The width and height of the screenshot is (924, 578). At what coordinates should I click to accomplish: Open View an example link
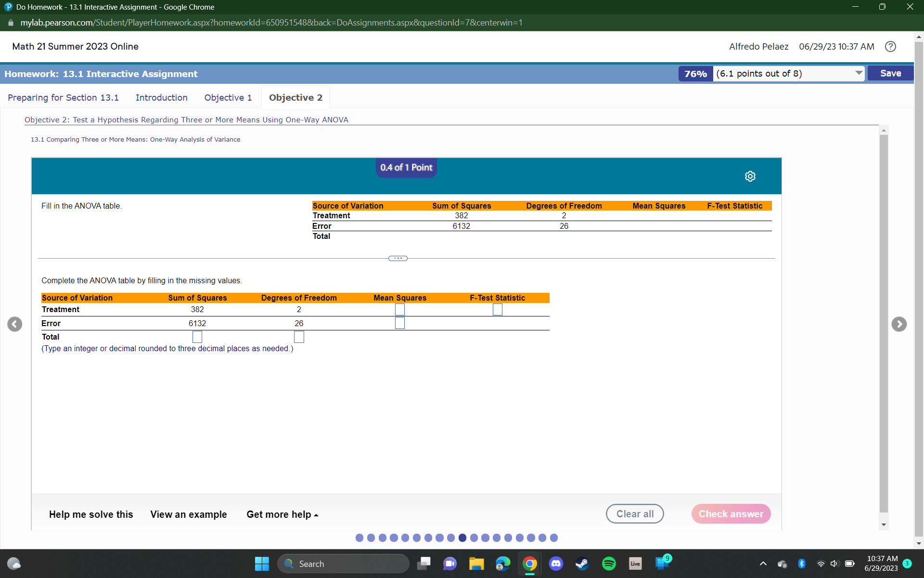[x=188, y=514]
